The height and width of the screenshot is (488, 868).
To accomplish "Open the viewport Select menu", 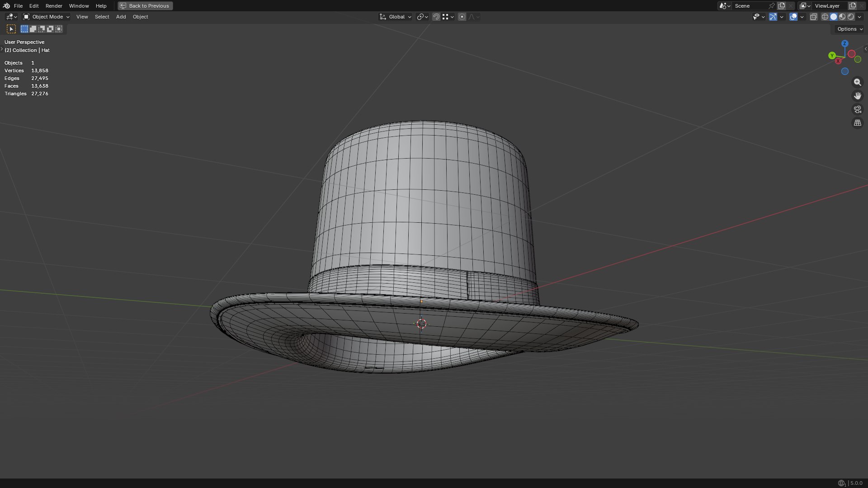I will 102,17.
